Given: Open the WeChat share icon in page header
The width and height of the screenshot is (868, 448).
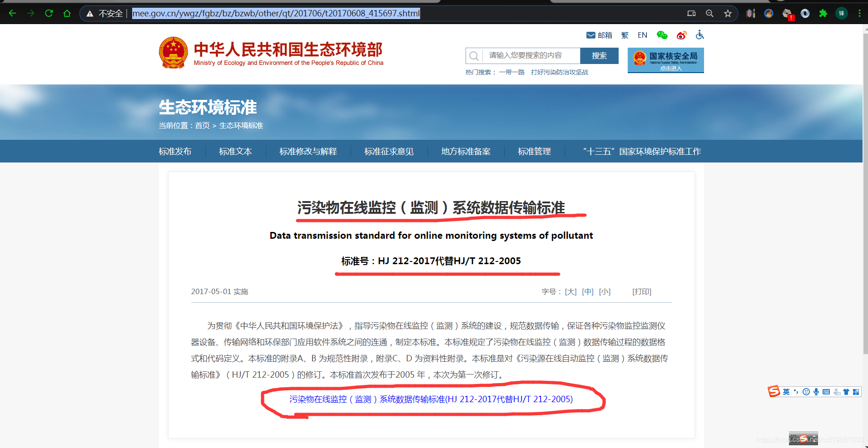Looking at the screenshot, I should tap(662, 35).
